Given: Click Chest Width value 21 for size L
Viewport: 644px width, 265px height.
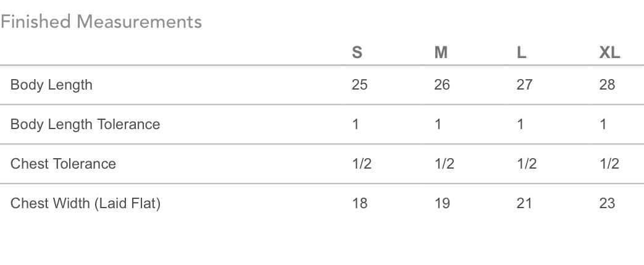Looking at the screenshot, I should pos(524,203).
